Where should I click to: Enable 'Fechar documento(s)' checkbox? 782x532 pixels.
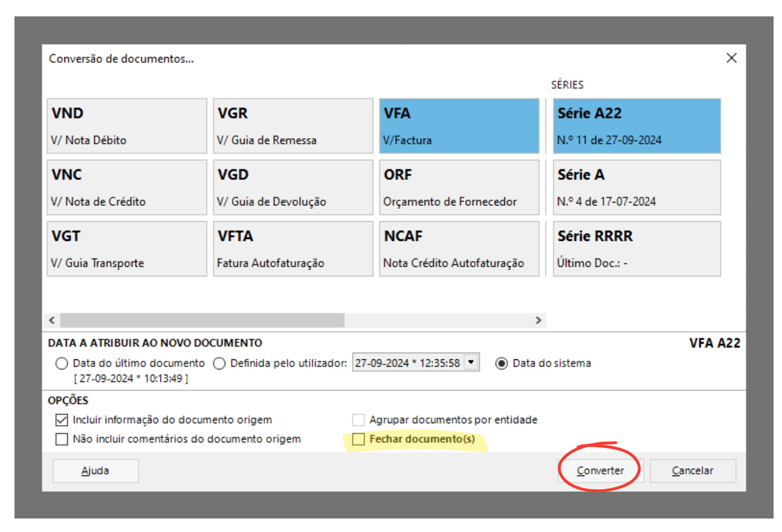tap(359, 439)
